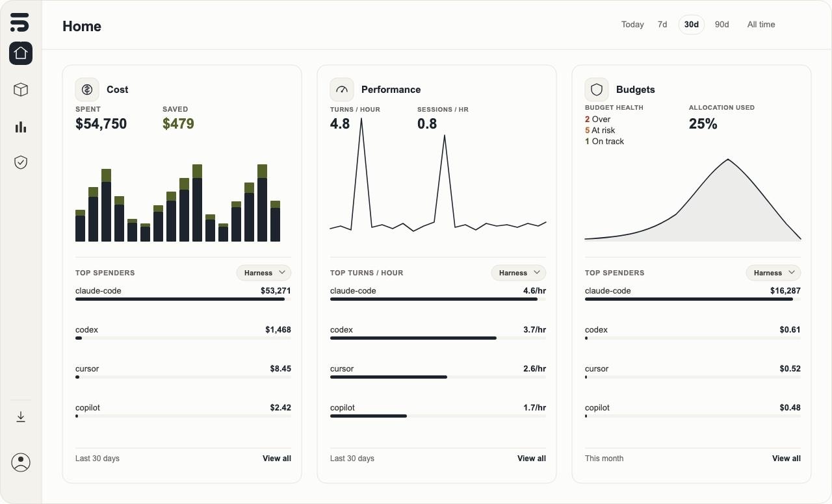The width and height of the screenshot is (832, 504).
Task: Click the Cost card dollar icon
Action: click(x=87, y=90)
